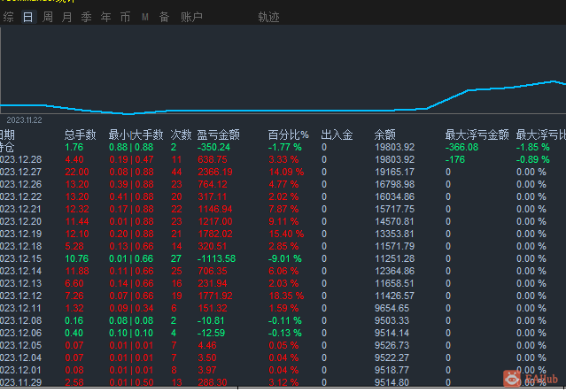Switch to the 账户 account tab

191,17
